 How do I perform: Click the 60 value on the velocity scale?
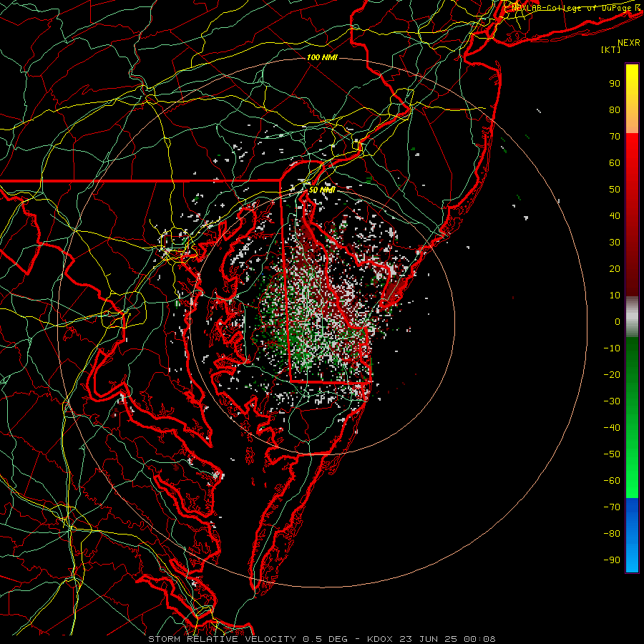coord(615,163)
